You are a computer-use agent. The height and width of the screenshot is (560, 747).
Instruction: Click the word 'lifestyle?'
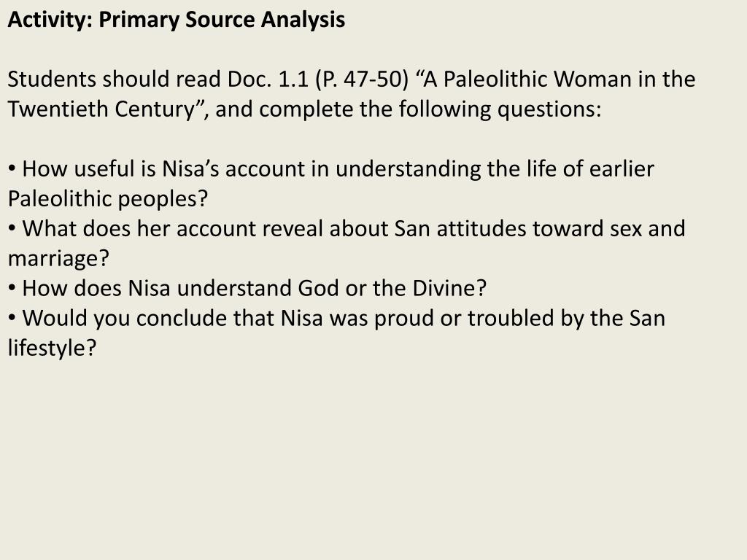click(x=53, y=348)
